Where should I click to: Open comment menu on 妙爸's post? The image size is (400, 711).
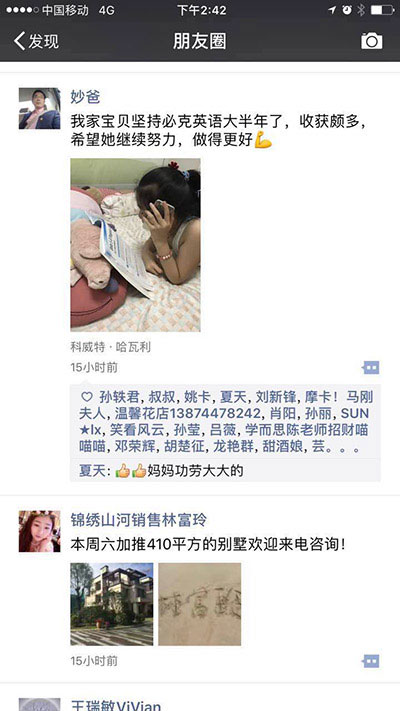(371, 367)
